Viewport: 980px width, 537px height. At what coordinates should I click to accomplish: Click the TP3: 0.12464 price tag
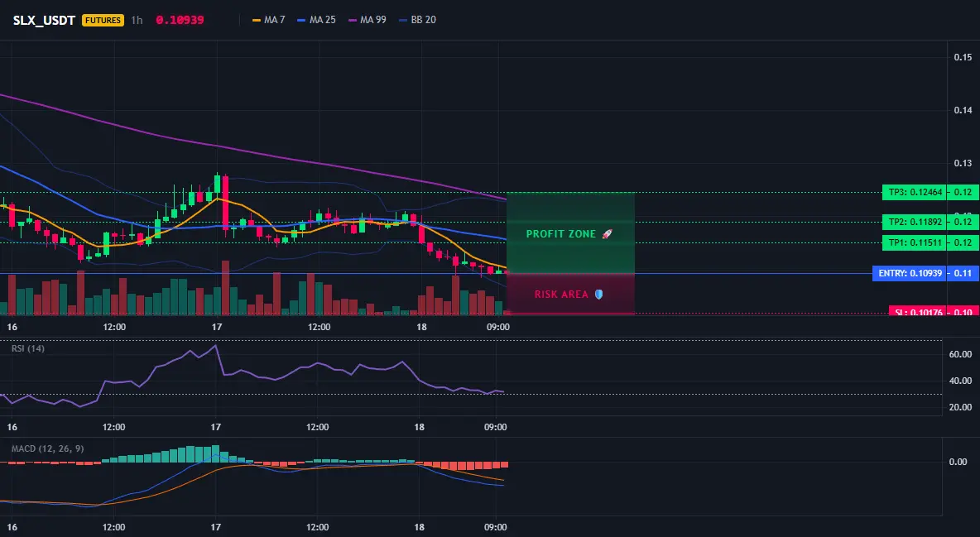(914, 192)
